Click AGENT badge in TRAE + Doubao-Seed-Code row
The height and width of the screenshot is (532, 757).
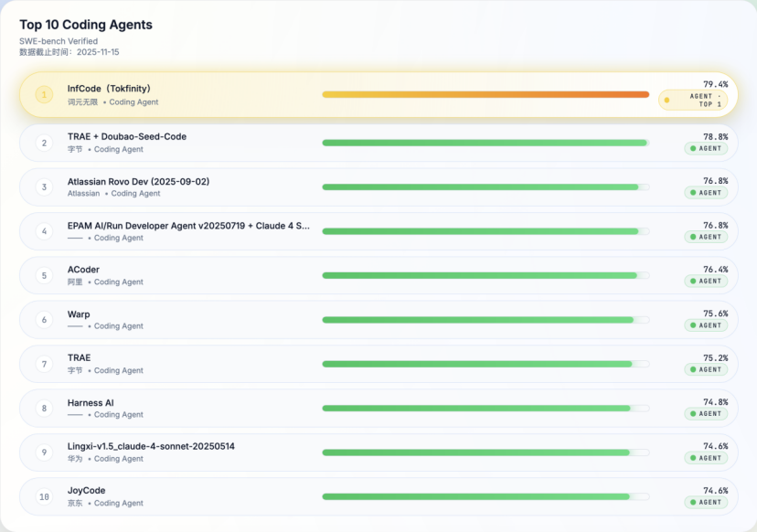point(706,148)
